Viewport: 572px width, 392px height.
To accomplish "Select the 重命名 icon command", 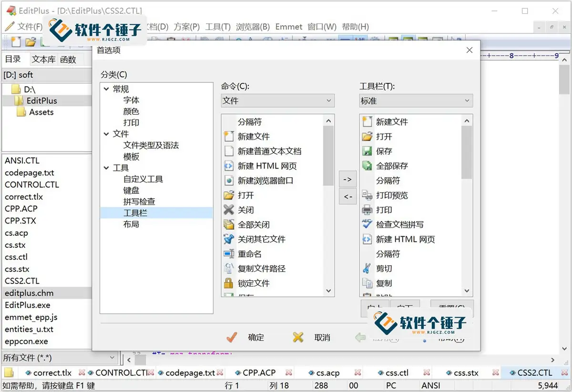I will click(x=229, y=254).
